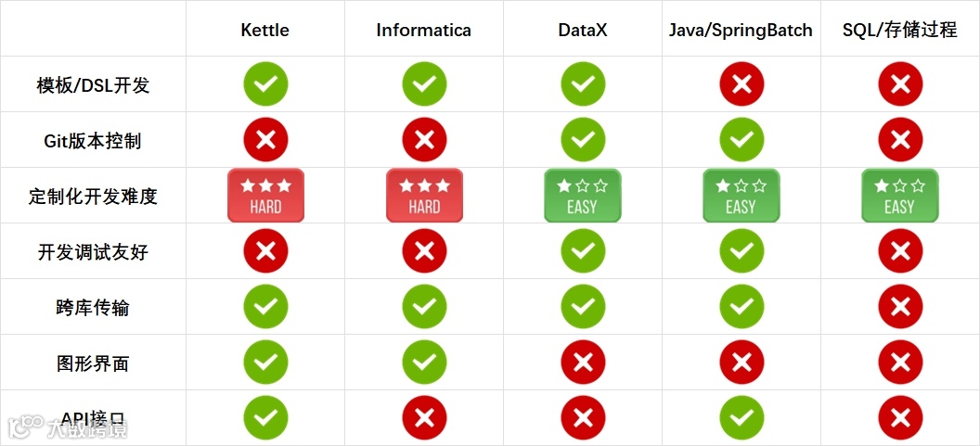Screen dimensions: 980x446
Task: Click the green check for Kettle 模板/DSL开发
Action: (265, 84)
